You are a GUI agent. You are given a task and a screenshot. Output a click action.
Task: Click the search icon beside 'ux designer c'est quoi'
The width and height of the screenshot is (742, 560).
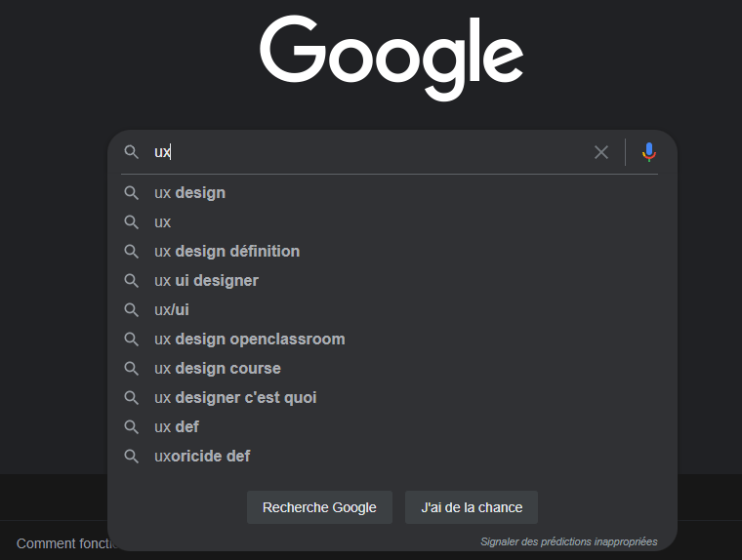131,398
